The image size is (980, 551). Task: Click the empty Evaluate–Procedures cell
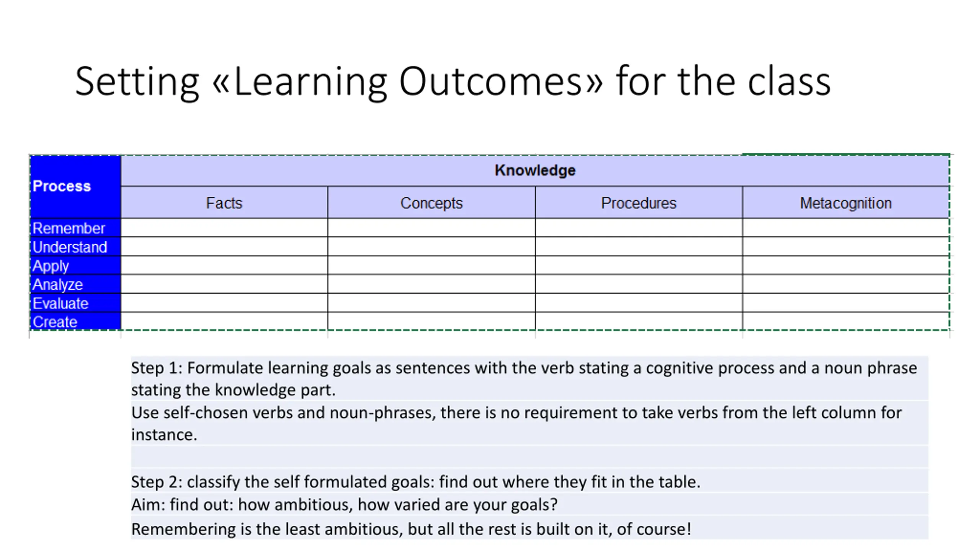click(638, 303)
